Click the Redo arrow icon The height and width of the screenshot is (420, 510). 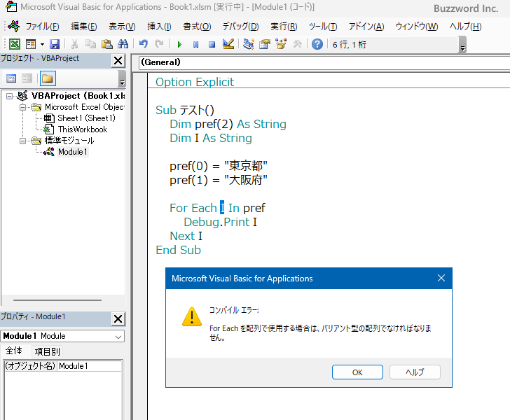159,44
